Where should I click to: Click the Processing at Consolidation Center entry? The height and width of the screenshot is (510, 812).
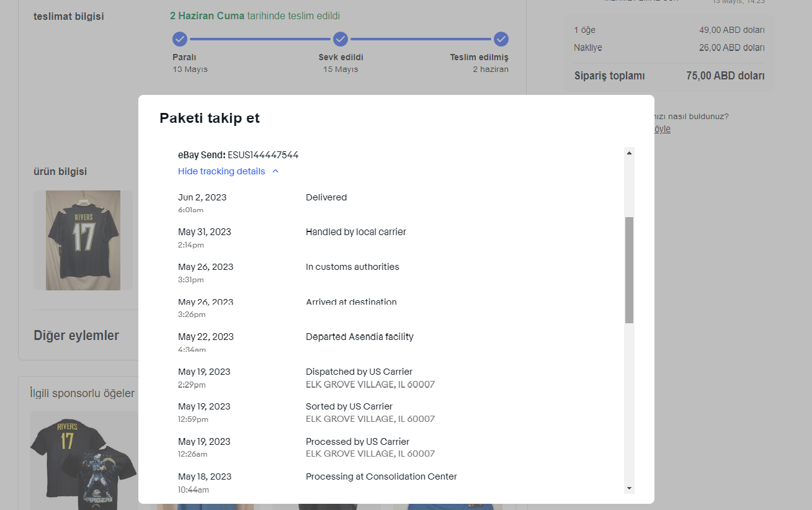pyautogui.click(x=381, y=476)
